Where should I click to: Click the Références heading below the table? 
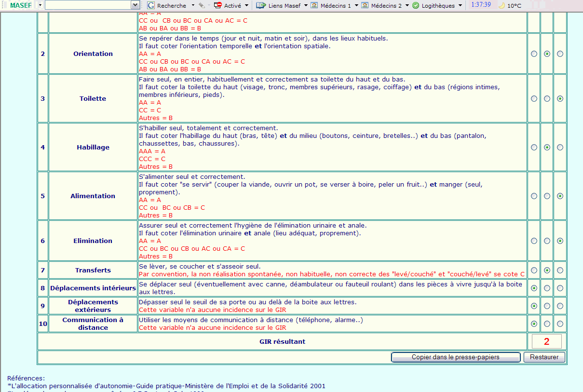[26, 378]
